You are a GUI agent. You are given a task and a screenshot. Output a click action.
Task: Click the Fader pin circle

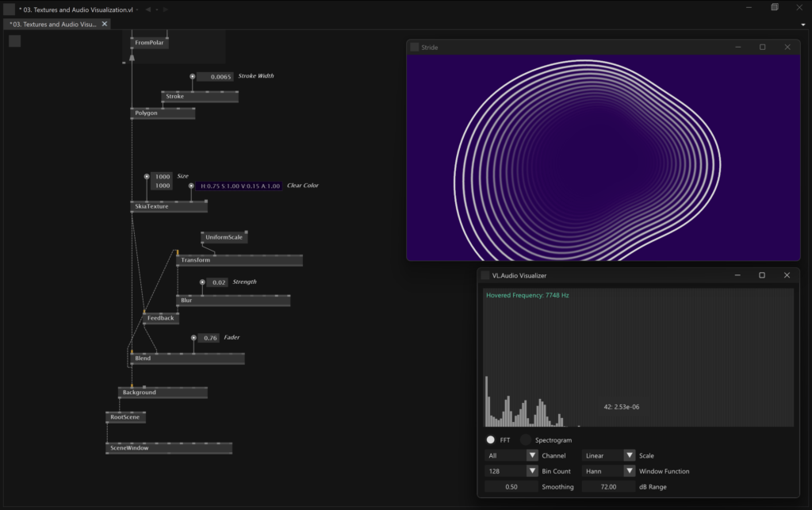193,338
